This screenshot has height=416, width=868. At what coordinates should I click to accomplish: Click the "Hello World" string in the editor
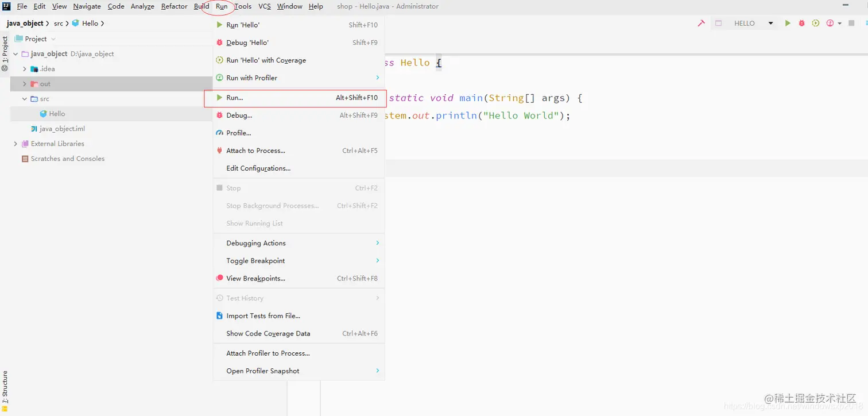pyautogui.click(x=521, y=115)
